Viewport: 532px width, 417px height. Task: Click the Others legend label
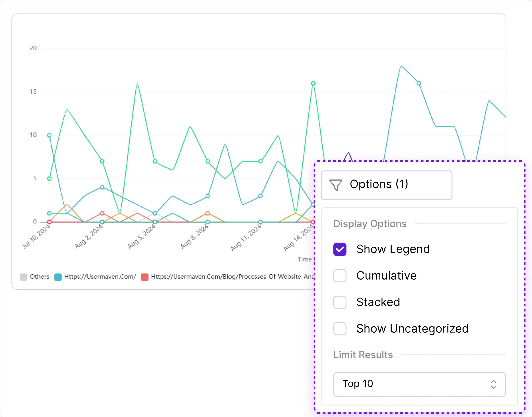point(40,277)
